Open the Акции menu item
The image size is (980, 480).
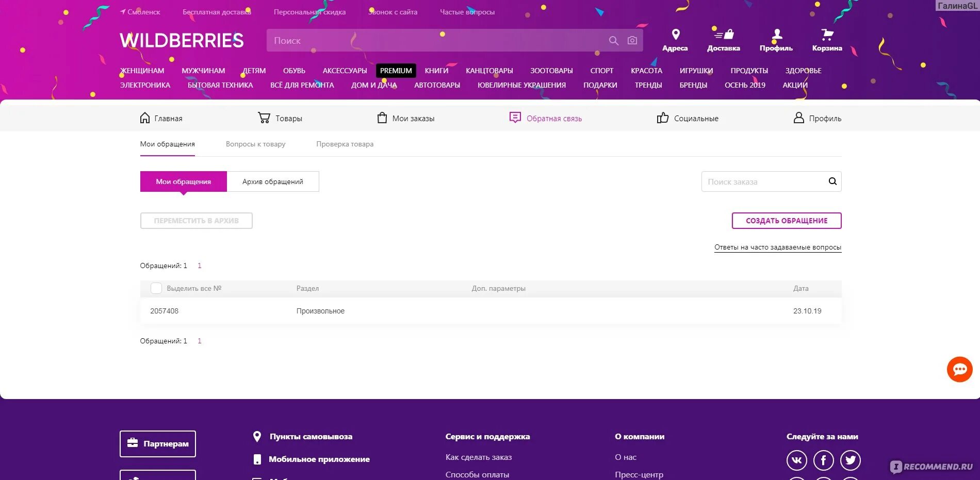pos(795,85)
